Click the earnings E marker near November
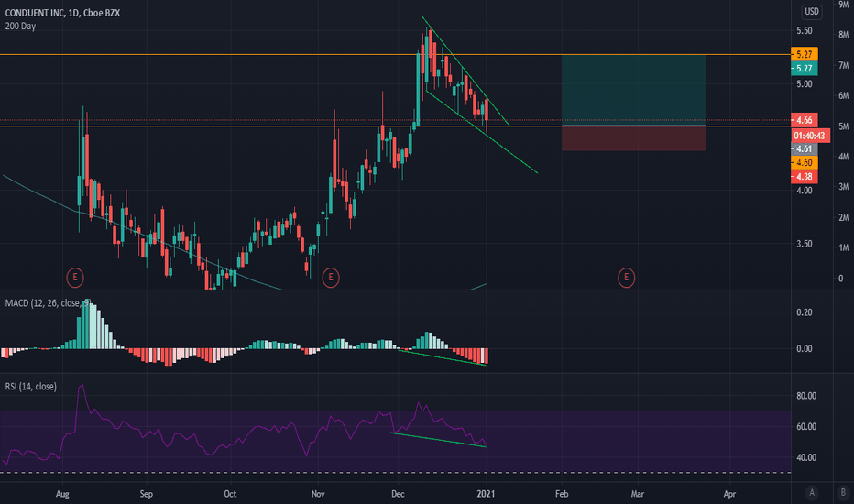The height and width of the screenshot is (504, 854). (x=331, y=278)
